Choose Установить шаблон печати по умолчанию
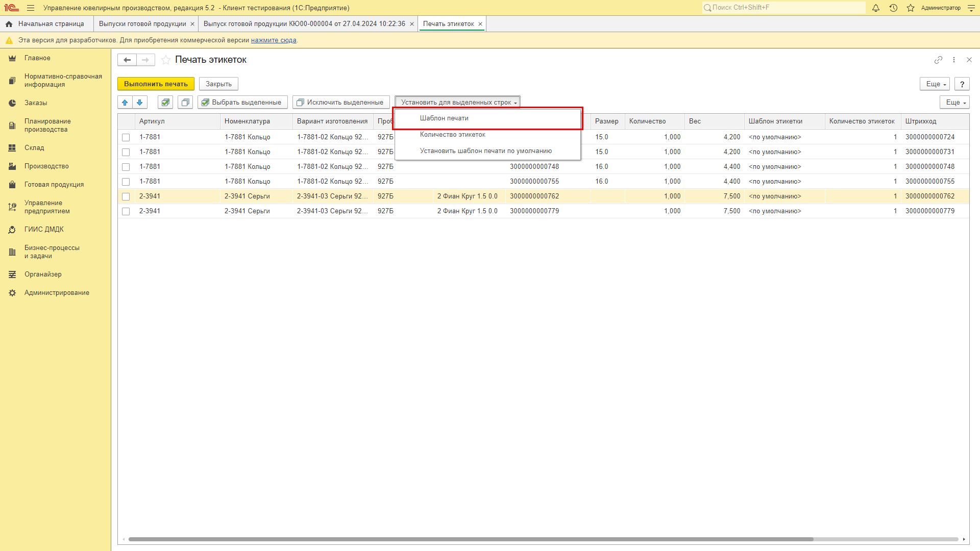980x551 pixels. 487,151
